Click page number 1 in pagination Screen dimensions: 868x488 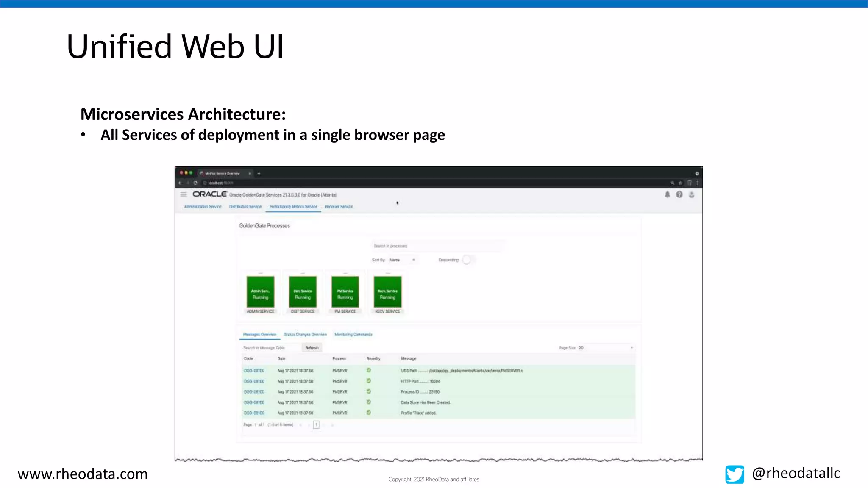click(x=316, y=425)
